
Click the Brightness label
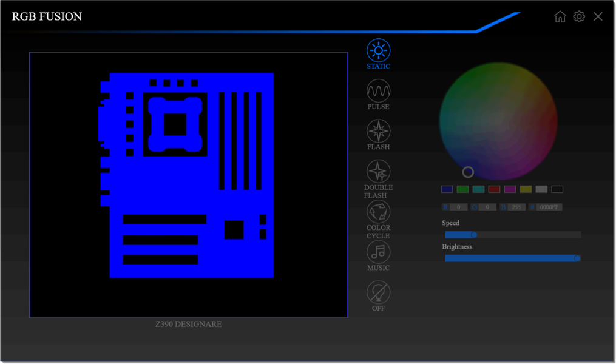click(x=457, y=246)
